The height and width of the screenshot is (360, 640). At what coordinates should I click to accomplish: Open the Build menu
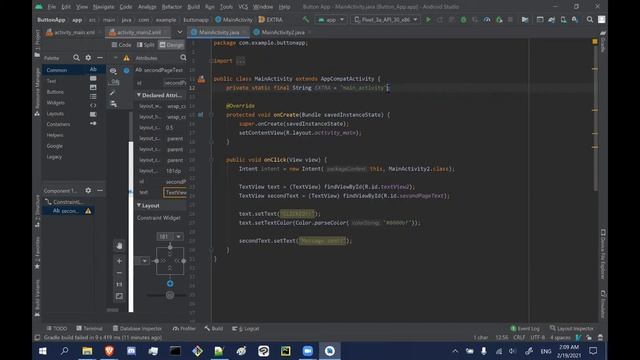coord(193,7)
